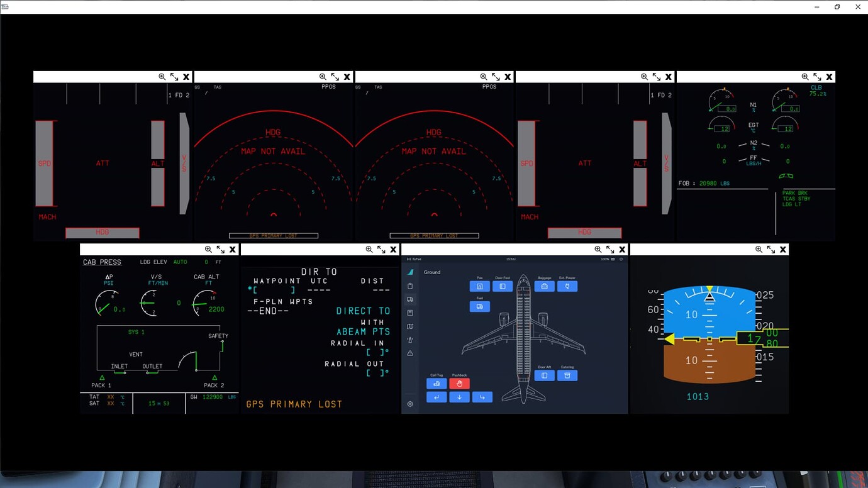Open the flyPad settings gear icon
The height and width of the screenshot is (488, 868).
(410, 404)
